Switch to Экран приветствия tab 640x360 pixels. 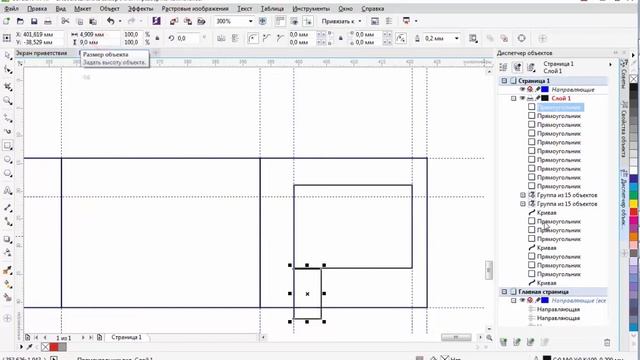pos(41,53)
